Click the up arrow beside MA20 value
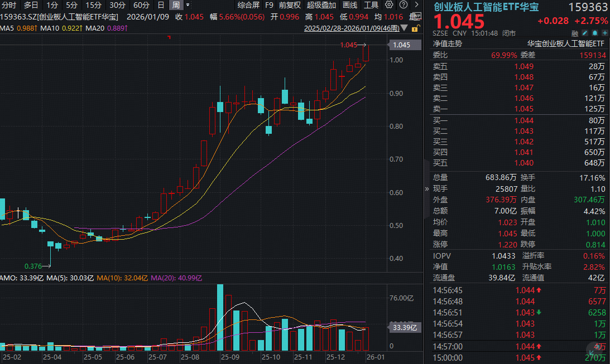The image size is (610, 364). [126, 28]
